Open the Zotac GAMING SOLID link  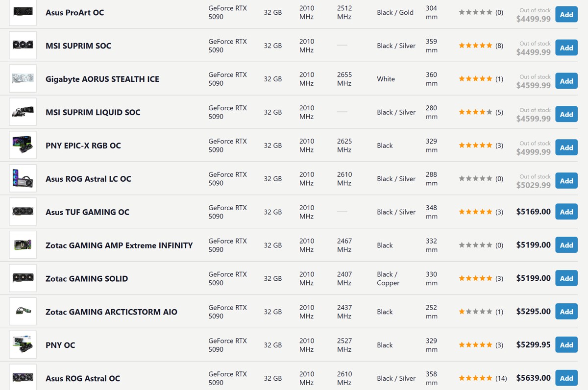(x=87, y=279)
